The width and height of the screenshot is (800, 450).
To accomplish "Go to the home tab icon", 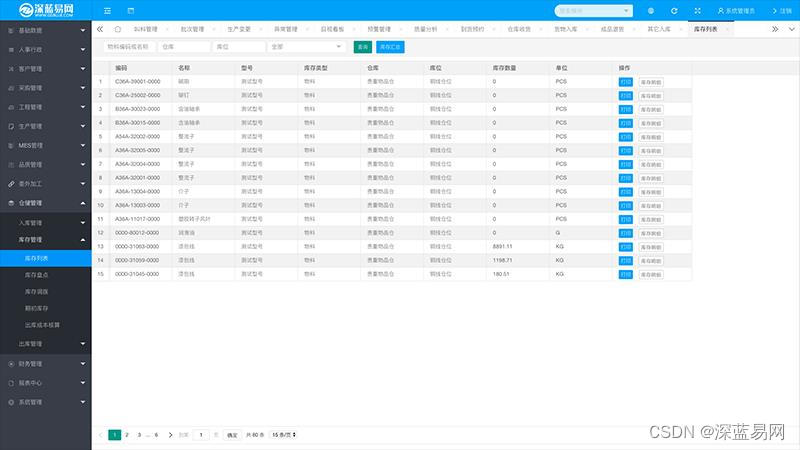I will pyautogui.click(x=118, y=29).
